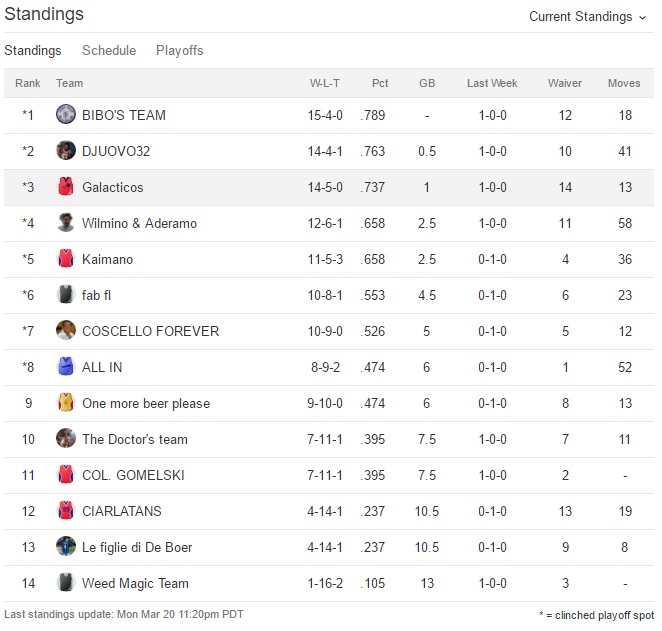Image resolution: width=662 pixels, height=631 pixels.
Task: Click One more beer please jersey icon
Action: [66, 403]
